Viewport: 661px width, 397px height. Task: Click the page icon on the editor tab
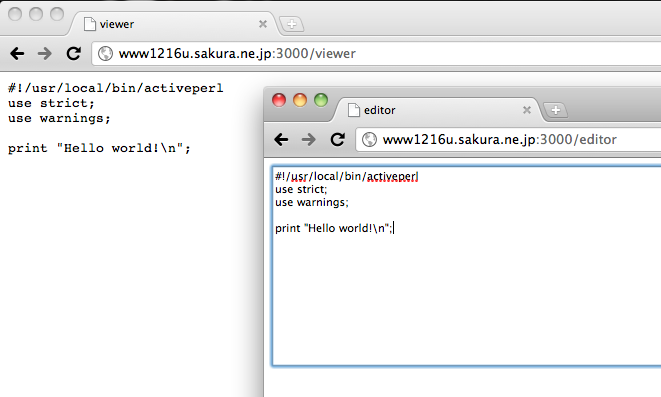click(x=353, y=110)
